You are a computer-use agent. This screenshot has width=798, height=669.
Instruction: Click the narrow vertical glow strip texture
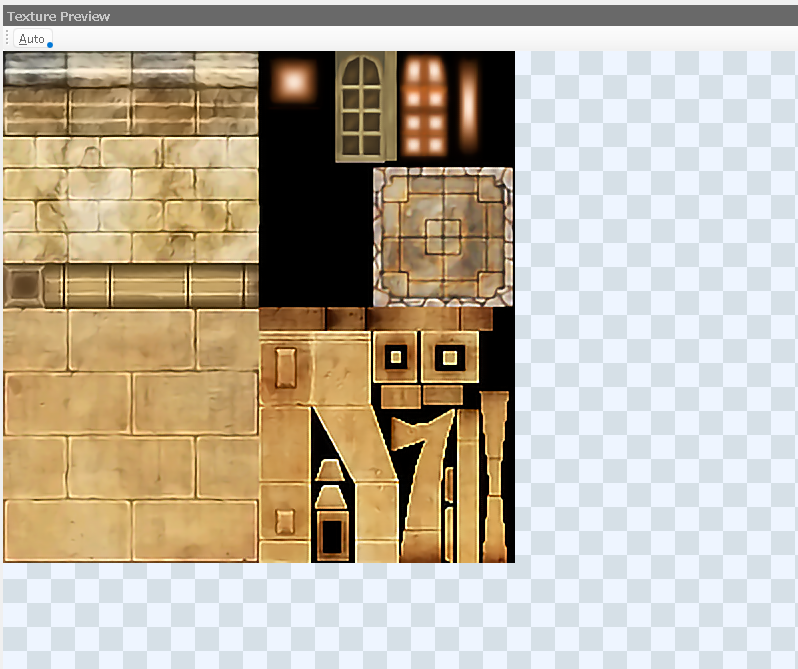[x=468, y=103]
